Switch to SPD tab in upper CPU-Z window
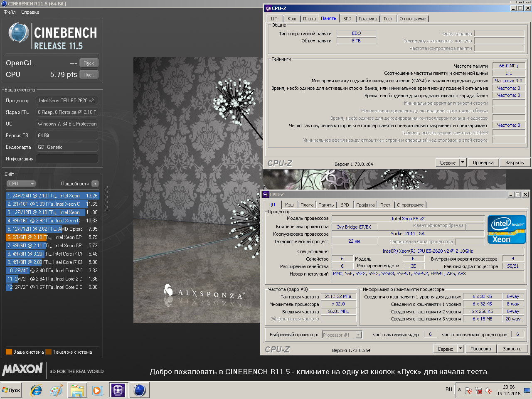This screenshot has height=399, width=532. [x=347, y=19]
